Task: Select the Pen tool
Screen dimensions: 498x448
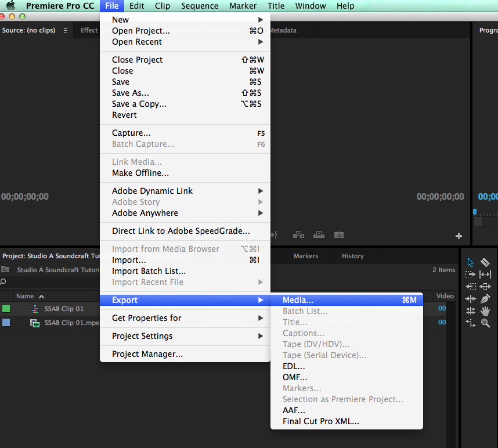Action: pyautogui.click(x=485, y=299)
